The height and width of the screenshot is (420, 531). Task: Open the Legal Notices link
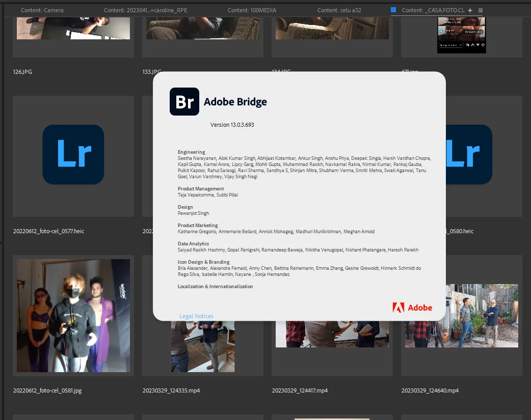196,316
